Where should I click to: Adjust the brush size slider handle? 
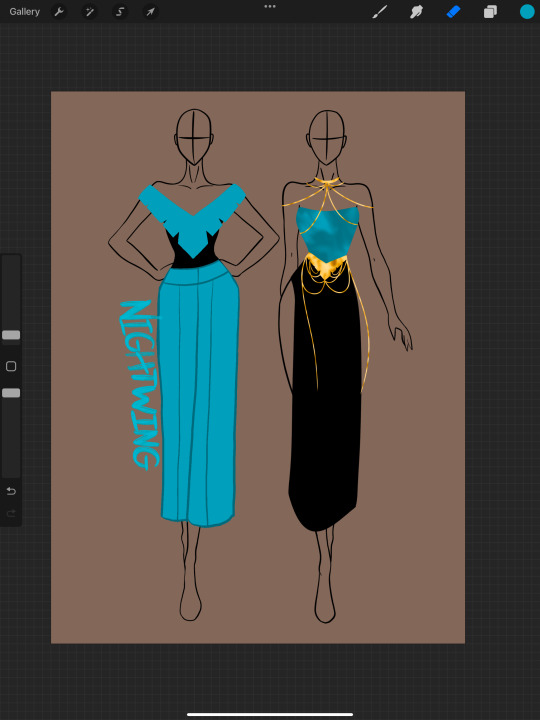point(11,335)
